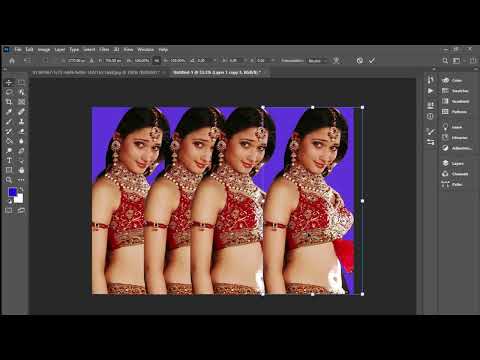Expand the collapsed right panel dock
Screen dimensions: 480x360
point(476,69)
